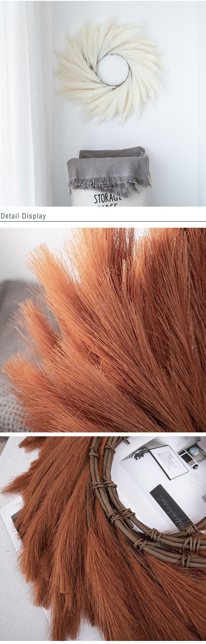Click the "Detail Display" section heading
Image resolution: width=206 pixels, height=644 pixels.
click(x=23, y=216)
